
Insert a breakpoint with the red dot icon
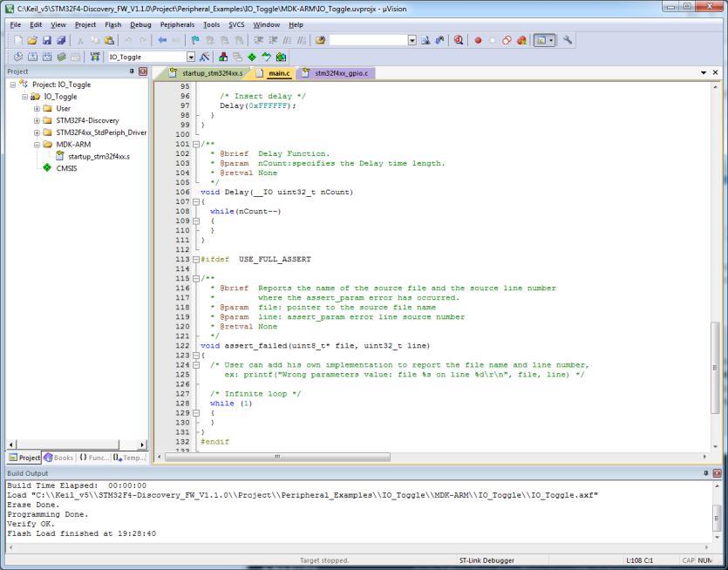click(x=479, y=40)
